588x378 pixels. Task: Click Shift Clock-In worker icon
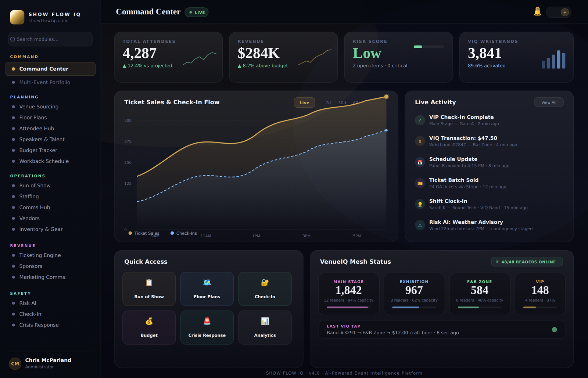[420, 204]
